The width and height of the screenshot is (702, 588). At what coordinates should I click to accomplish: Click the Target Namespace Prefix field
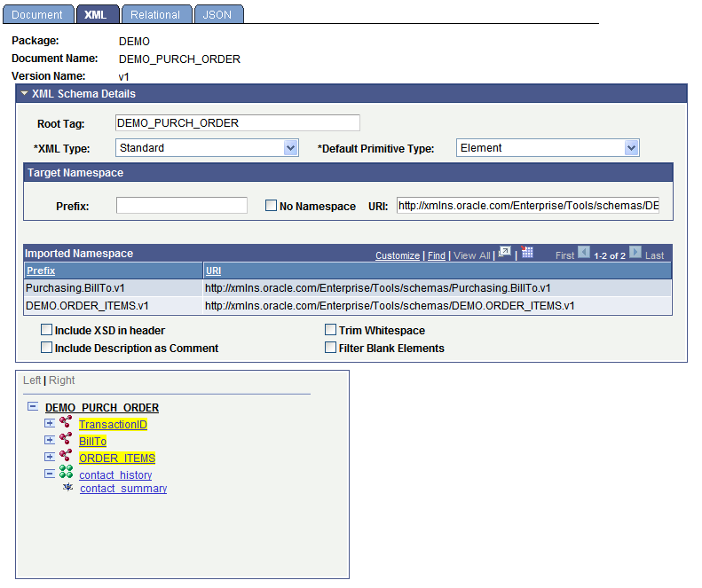pyautogui.click(x=182, y=206)
